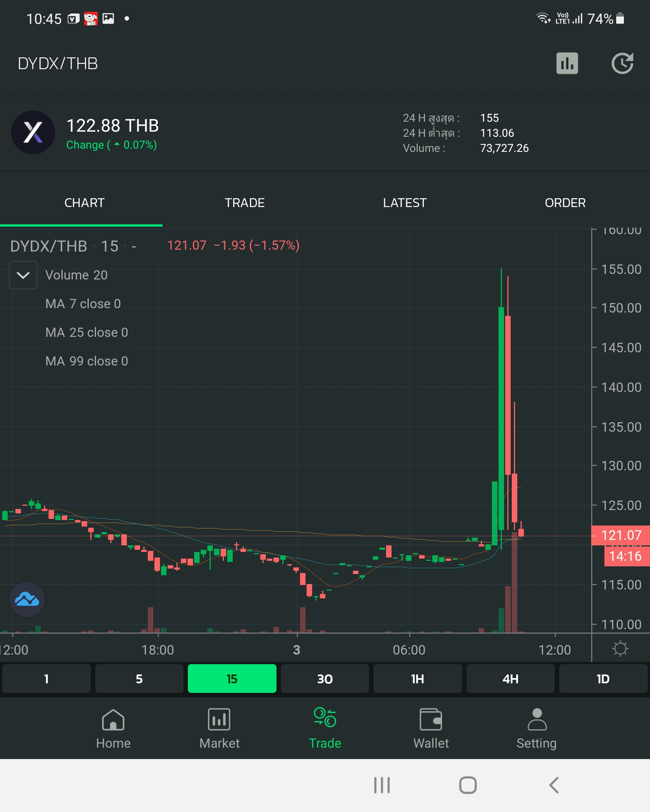The image size is (650, 812).
Task: Select the 1 minute interval
Action: [x=46, y=678]
